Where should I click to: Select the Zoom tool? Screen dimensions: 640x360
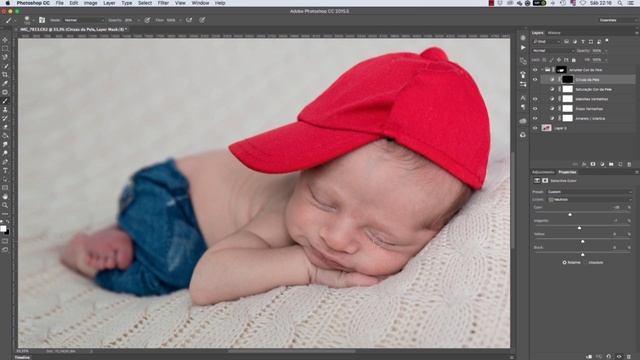(5, 205)
